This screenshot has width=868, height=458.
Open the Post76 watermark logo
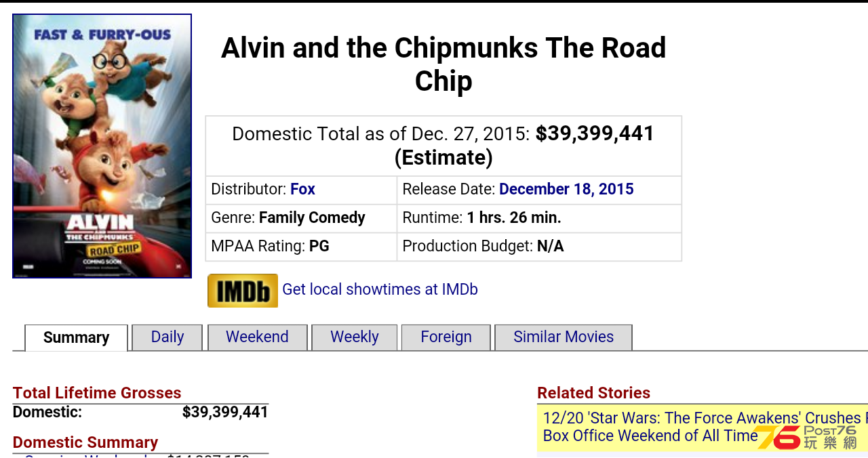(806, 437)
